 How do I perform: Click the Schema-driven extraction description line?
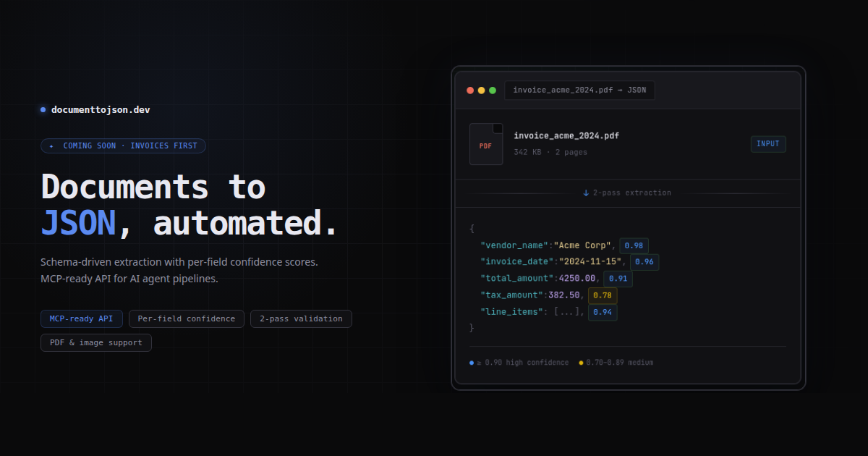(x=179, y=262)
